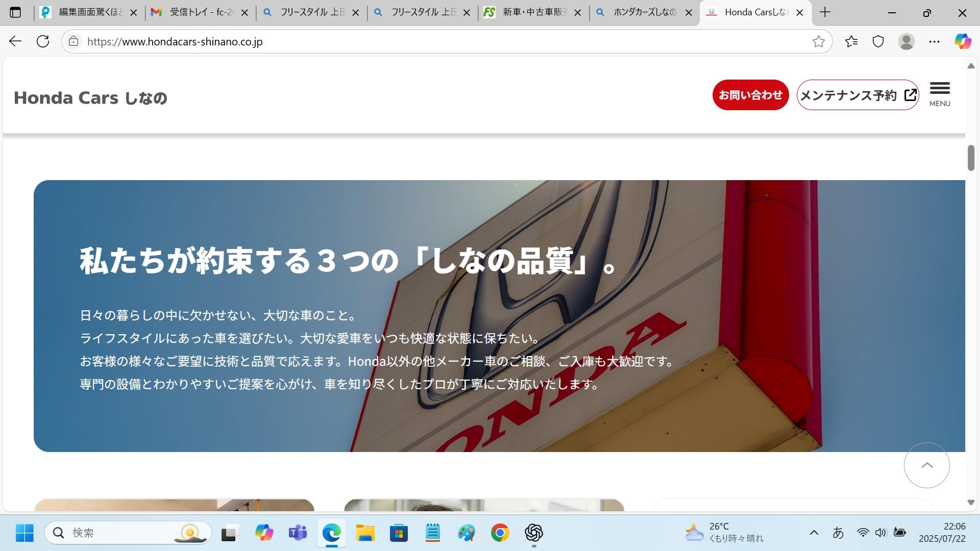The width and height of the screenshot is (980, 551).
Task: Open ChatGPT app from taskbar
Action: (x=533, y=533)
